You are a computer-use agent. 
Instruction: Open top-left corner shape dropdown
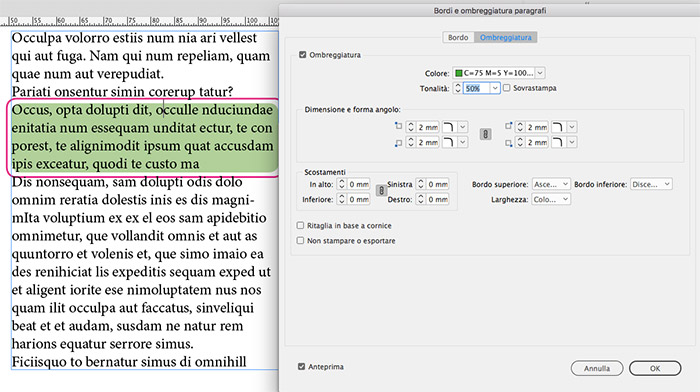463,127
